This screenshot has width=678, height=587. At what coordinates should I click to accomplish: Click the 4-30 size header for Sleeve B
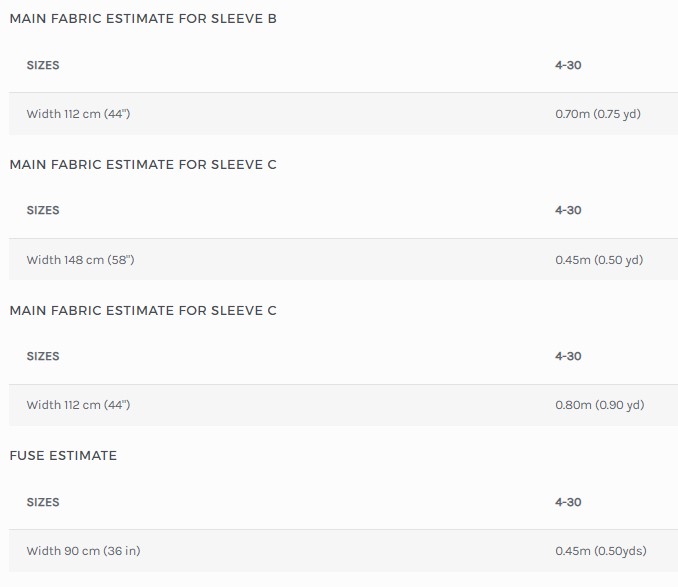[568, 65]
